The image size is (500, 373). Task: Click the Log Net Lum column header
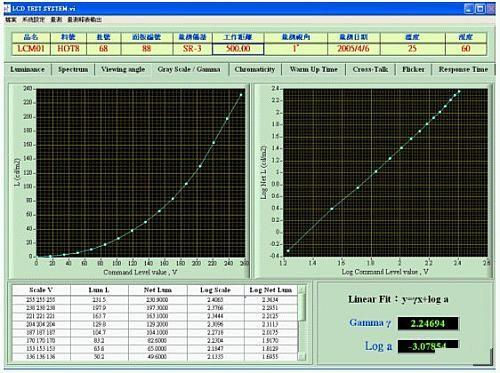(270, 290)
